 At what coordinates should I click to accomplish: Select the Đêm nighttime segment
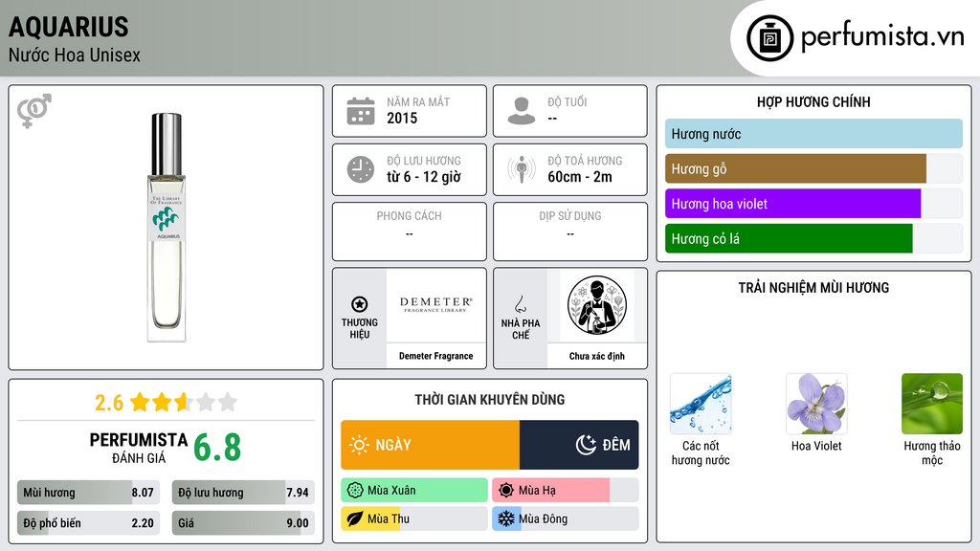[x=579, y=445]
